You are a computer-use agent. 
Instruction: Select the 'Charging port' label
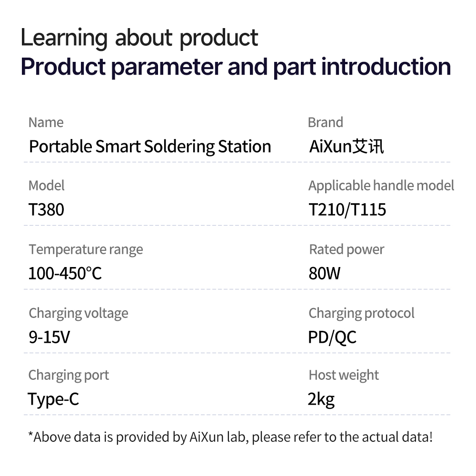pyautogui.click(x=69, y=376)
